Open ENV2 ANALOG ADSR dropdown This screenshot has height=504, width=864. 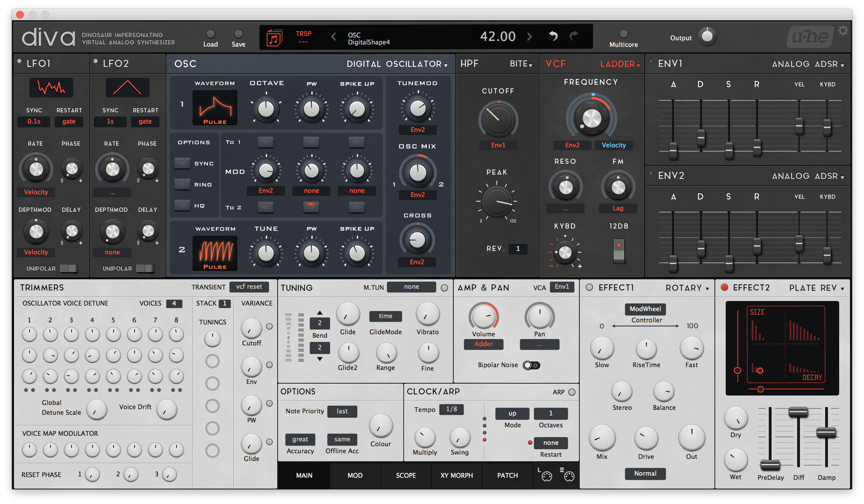pyautogui.click(x=808, y=176)
